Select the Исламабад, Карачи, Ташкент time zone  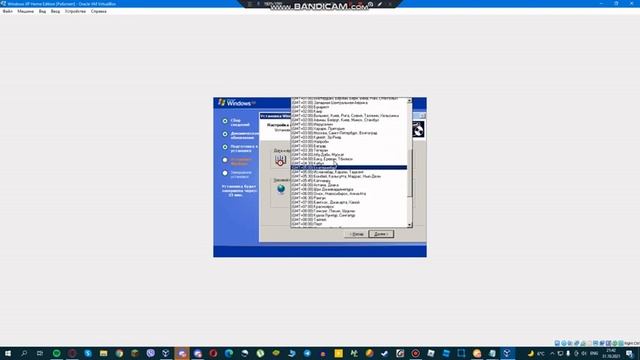[x=349, y=172]
